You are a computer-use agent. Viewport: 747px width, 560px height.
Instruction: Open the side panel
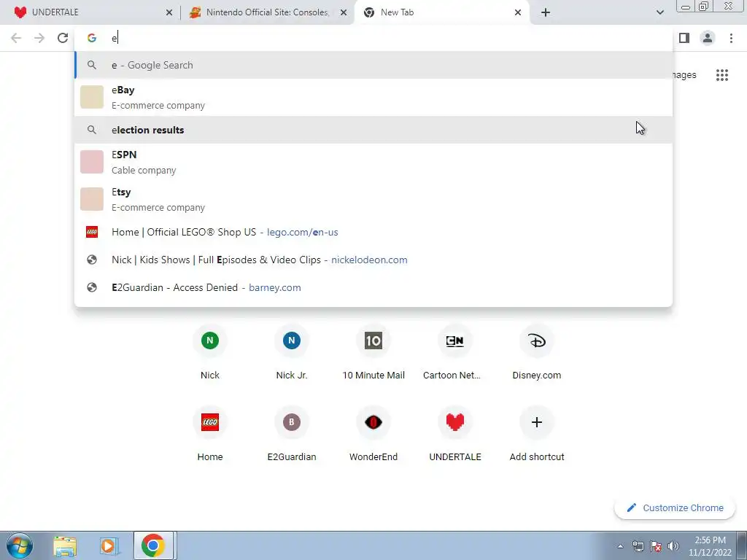[684, 38]
